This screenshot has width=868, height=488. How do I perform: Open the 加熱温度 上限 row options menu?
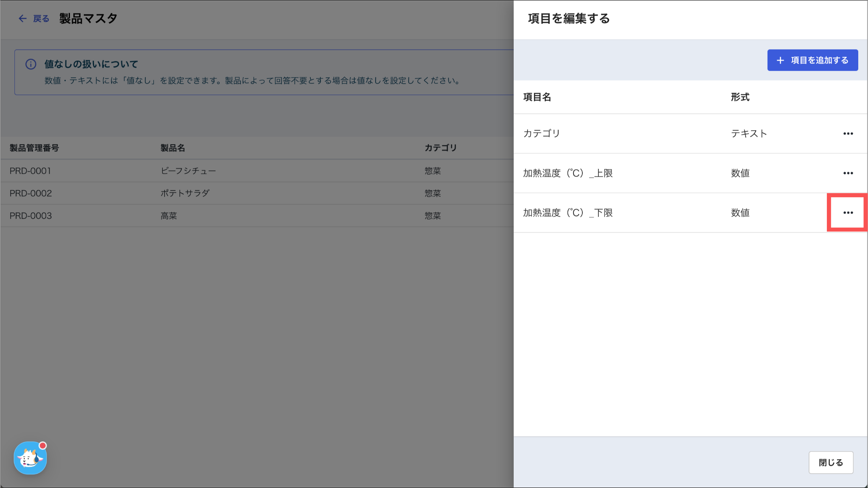848,173
